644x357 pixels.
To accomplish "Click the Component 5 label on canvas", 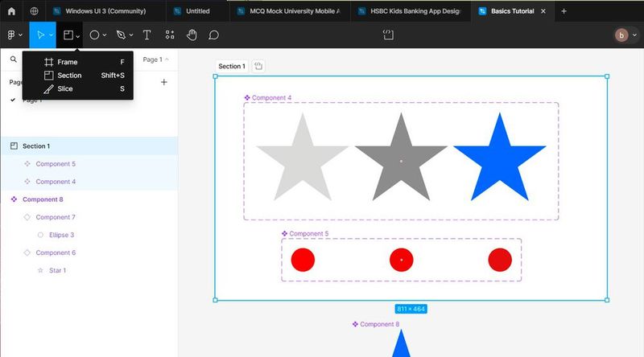I will point(309,233).
